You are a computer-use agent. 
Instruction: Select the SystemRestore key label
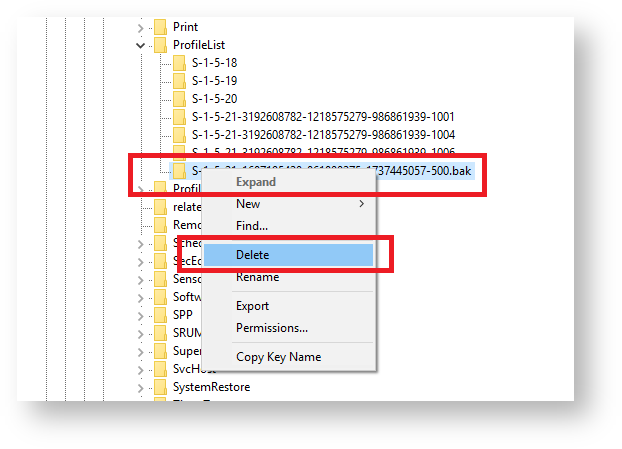211,387
